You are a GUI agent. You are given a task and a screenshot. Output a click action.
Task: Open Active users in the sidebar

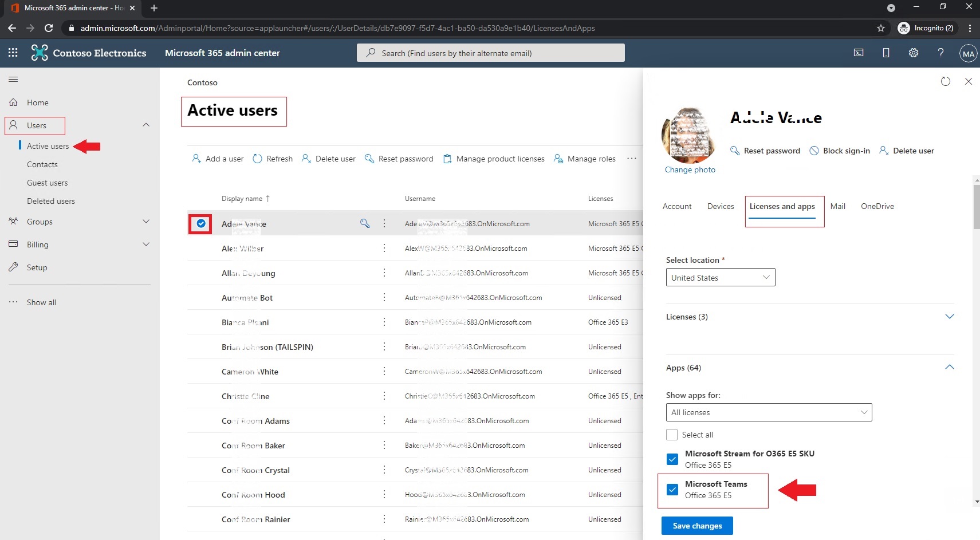[x=48, y=146]
